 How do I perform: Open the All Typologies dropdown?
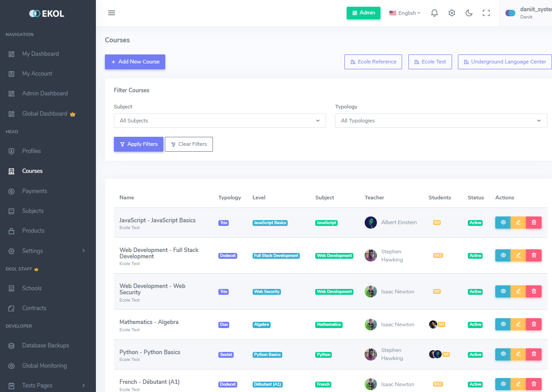pos(441,121)
